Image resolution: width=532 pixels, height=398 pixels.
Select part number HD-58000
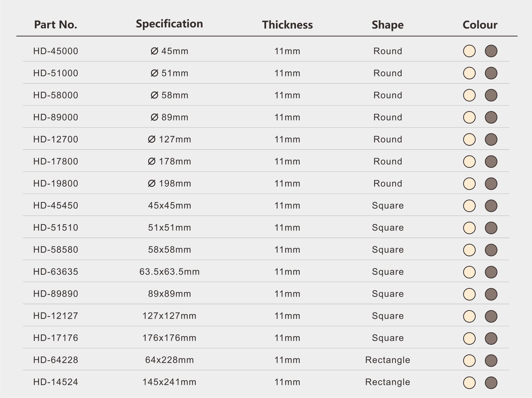click(56, 95)
